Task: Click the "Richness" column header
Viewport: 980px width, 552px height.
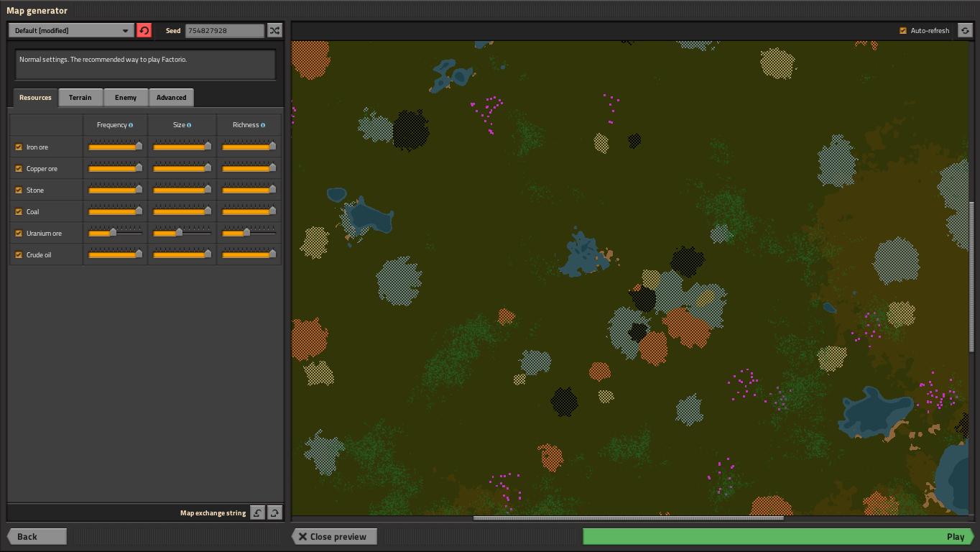Action: [245, 125]
